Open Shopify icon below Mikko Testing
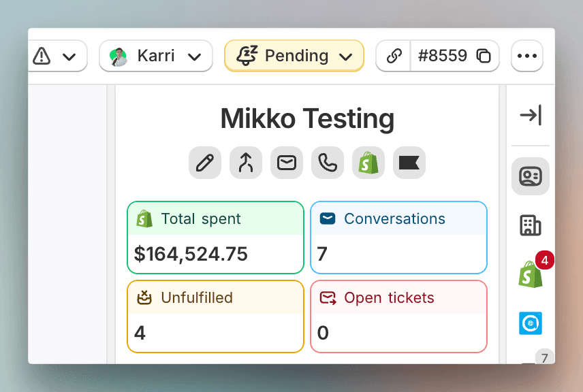This screenshot has height=392, width=583. click(x=368, y=163)
